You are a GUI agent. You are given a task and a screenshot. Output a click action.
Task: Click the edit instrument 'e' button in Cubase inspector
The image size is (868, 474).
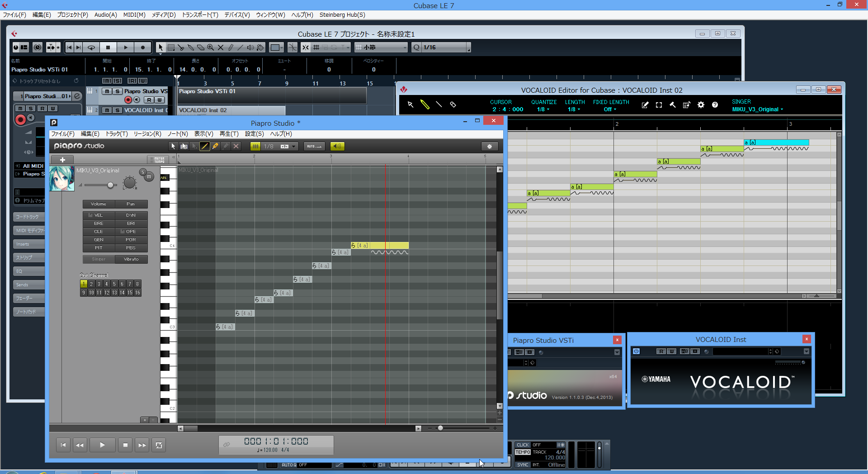(x=77, y=96)
